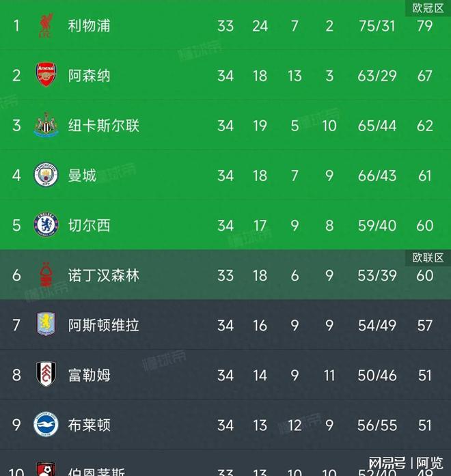Select 阿斯顿维拉 team name
The height and width of the screenshot is (476, 451).
coord(104,325)
